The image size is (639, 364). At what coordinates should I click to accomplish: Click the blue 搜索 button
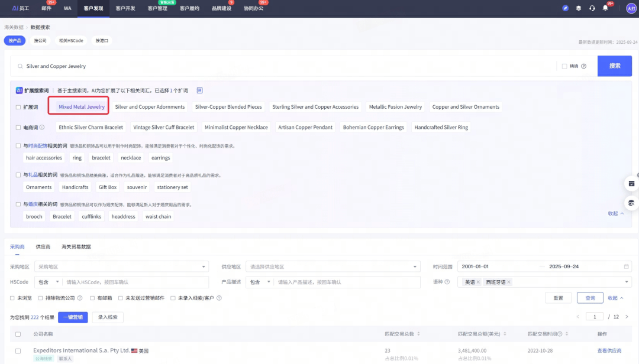(x=615, y=66)
